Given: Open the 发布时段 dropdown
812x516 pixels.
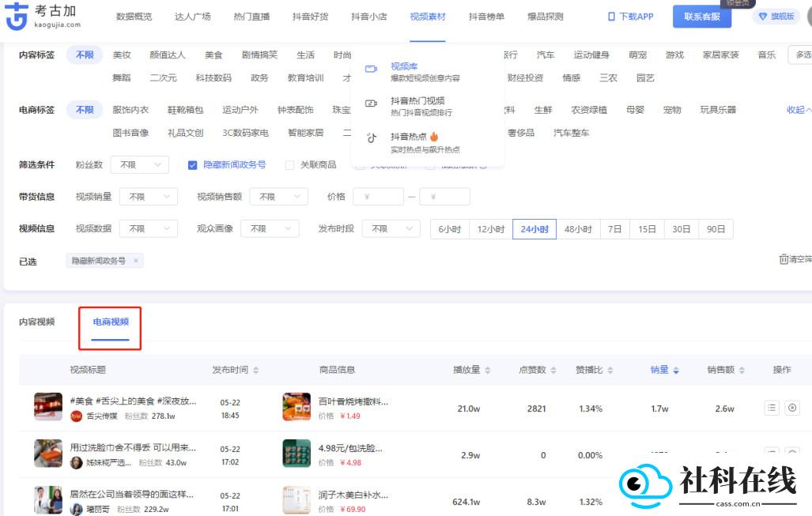Looking at the screenshot, I should click(x=391, y=228).
